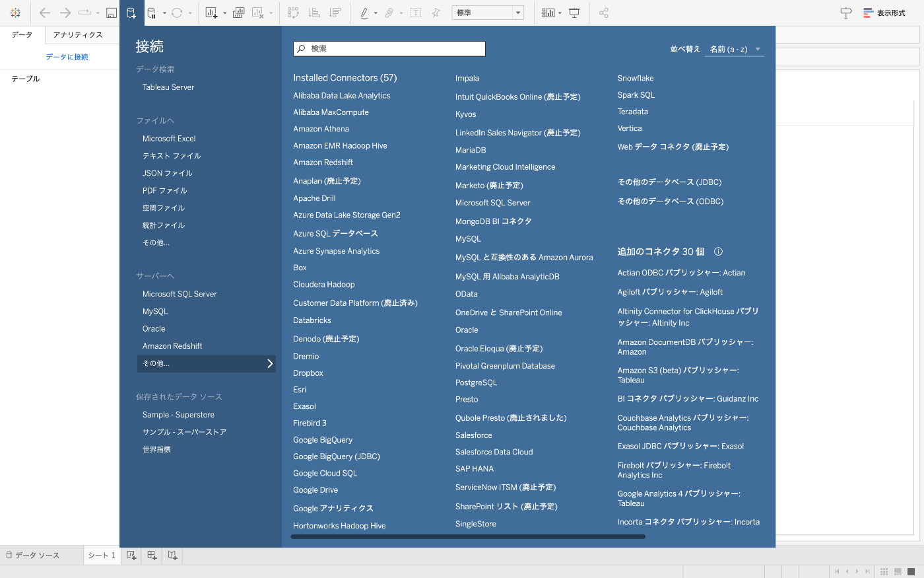The height and width of the screenshot is (578, 924).
Task: Select the シート 1 tab
Action: pyautogui.click(x=102, y=556)
